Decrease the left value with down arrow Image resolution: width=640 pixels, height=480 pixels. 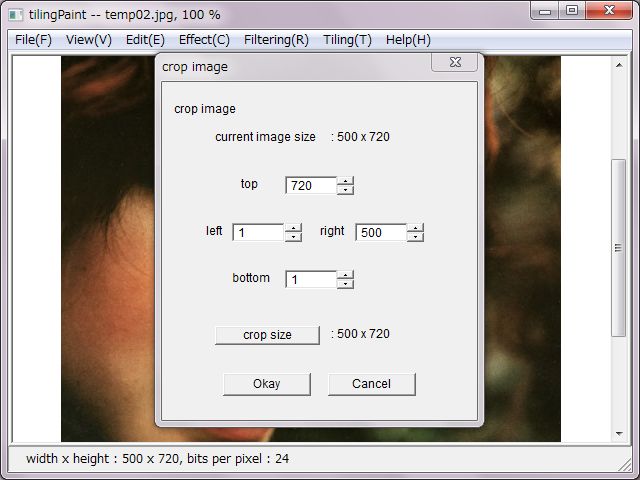293,237
